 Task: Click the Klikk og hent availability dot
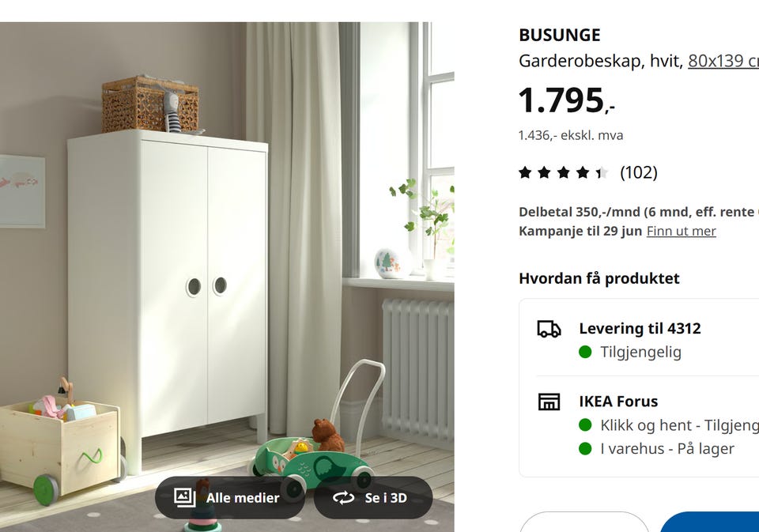[585, 425]
